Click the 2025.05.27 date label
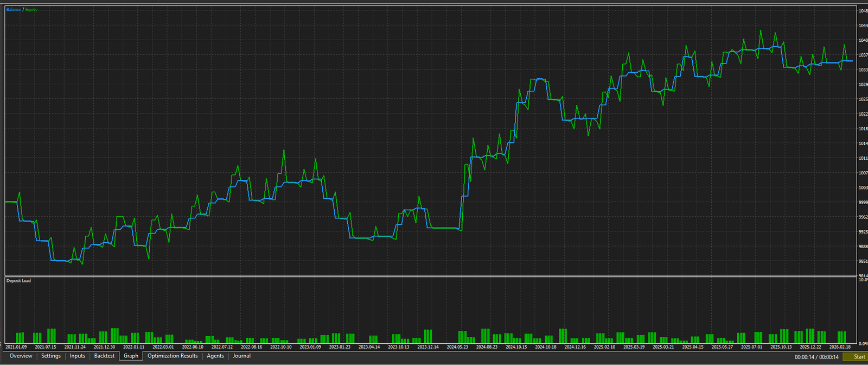 [722, 347]
